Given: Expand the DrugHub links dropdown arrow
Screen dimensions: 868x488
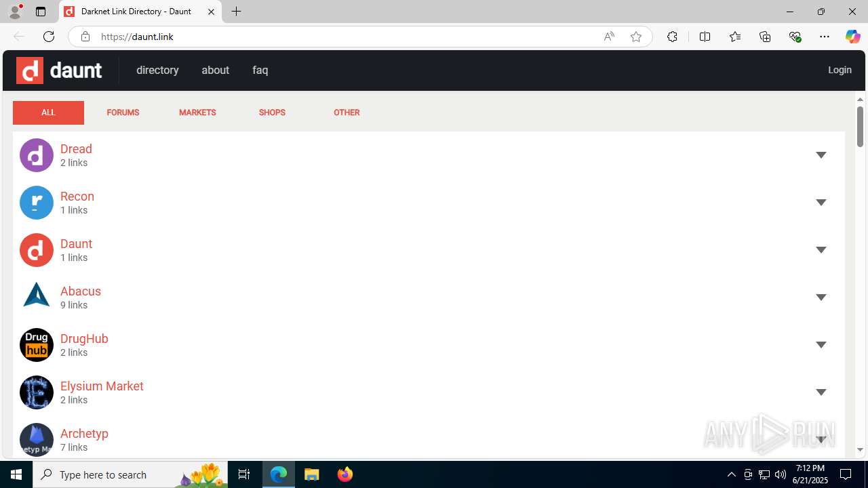Looking at the screenshot, I should [x=821, y=345].
